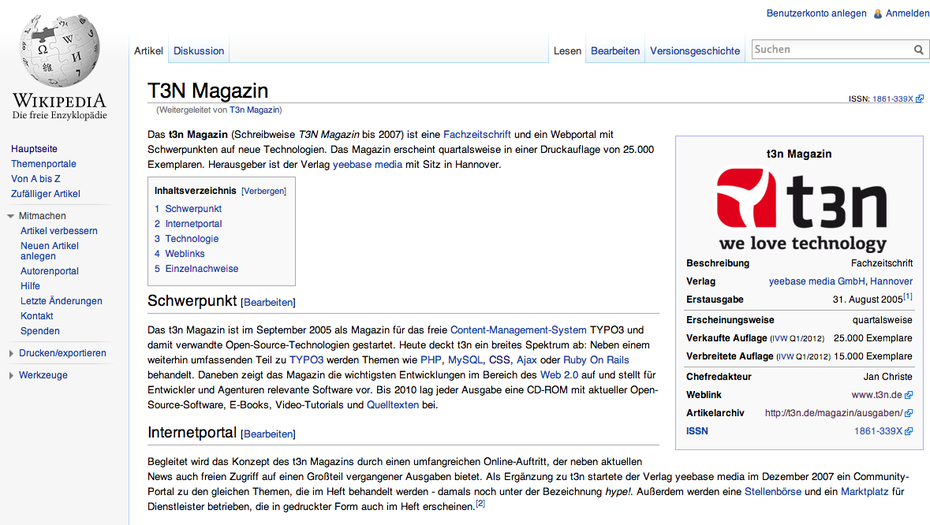This screenshot has height=525, width=930.
Task: Open Themenportale sidebar link
Action: point(43,164)
